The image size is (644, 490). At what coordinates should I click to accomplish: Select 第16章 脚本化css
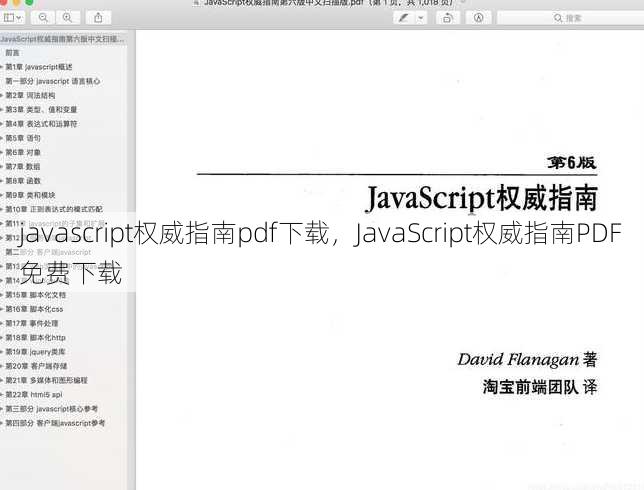pos(34,309)
